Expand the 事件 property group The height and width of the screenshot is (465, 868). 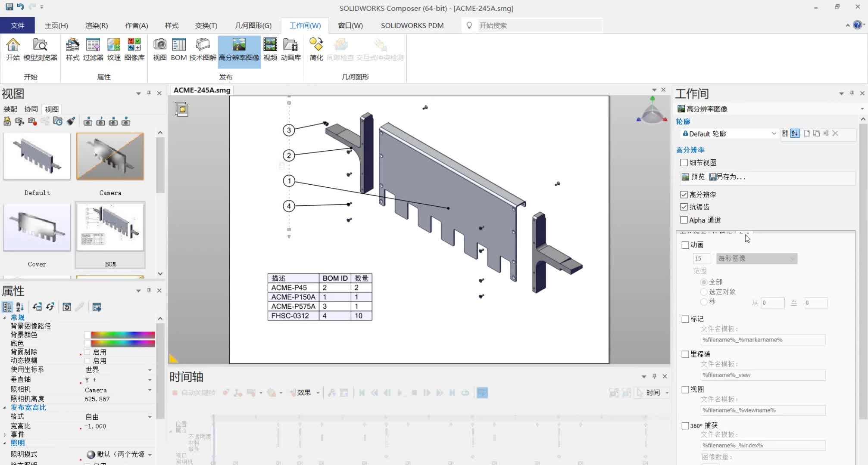[5, 435]
